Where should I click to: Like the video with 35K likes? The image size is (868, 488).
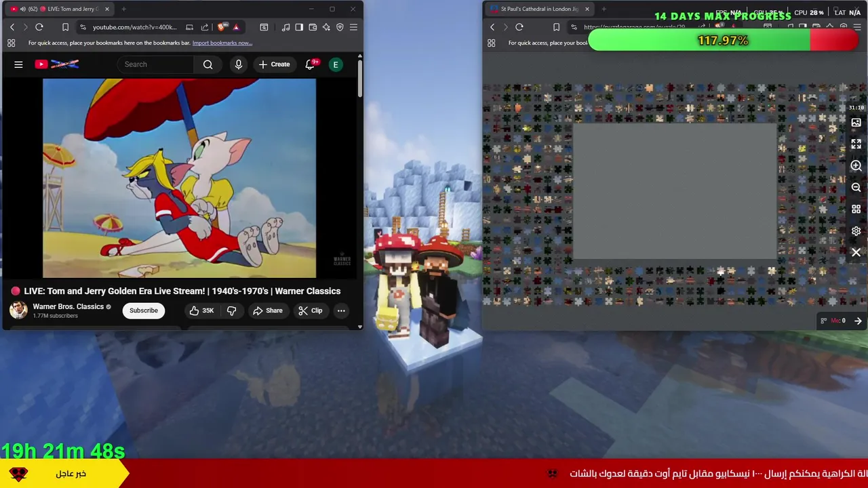(x=201, y=310)
